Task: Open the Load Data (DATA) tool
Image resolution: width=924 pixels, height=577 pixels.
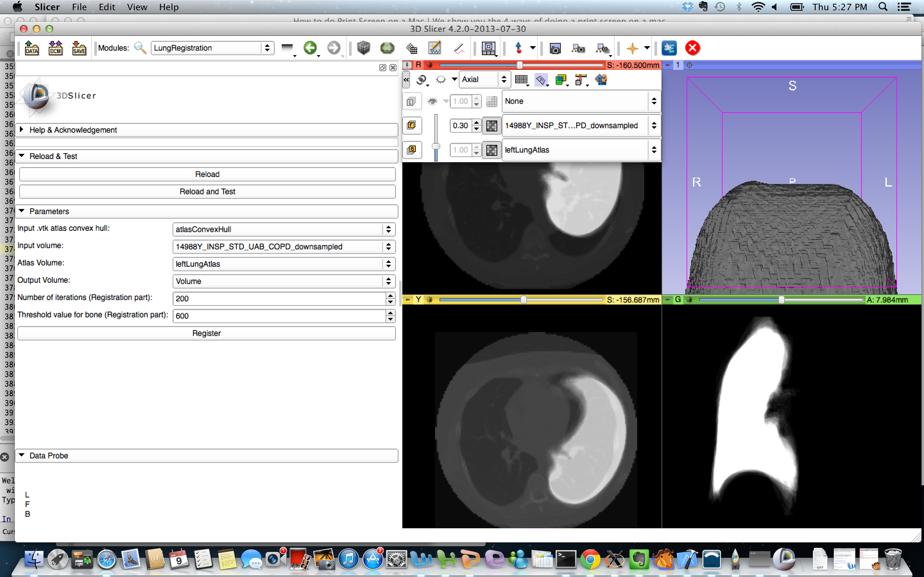Action: coord(32,48)
